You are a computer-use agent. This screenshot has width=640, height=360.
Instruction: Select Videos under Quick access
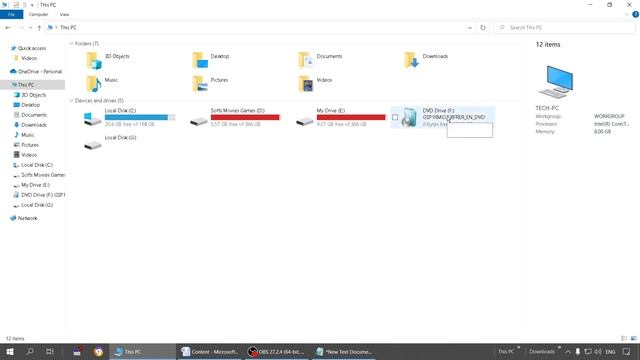click(29, 58)
